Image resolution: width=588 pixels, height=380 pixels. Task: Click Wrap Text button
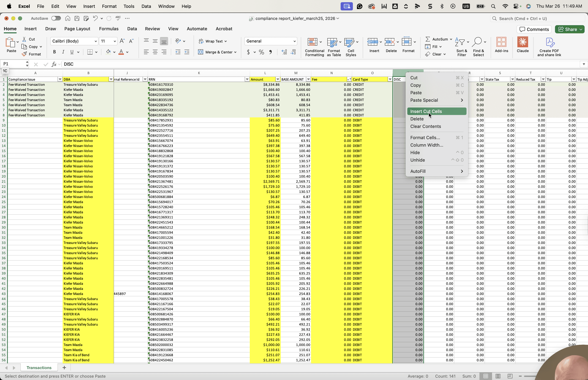[x=213, y=41]
